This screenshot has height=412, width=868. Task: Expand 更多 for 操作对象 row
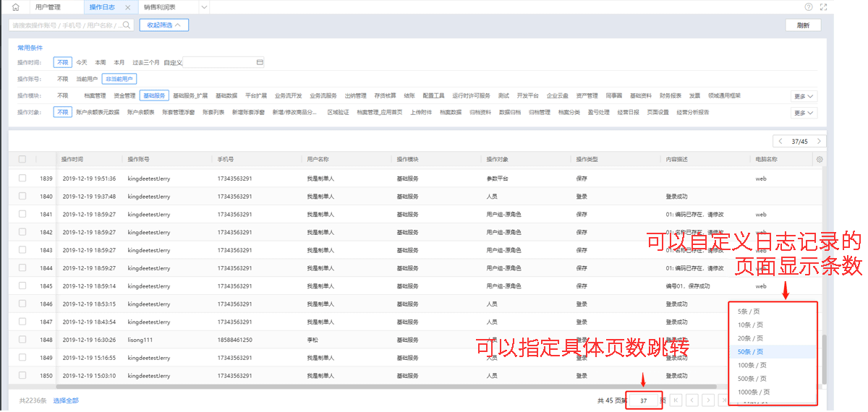tap(804, 113)
